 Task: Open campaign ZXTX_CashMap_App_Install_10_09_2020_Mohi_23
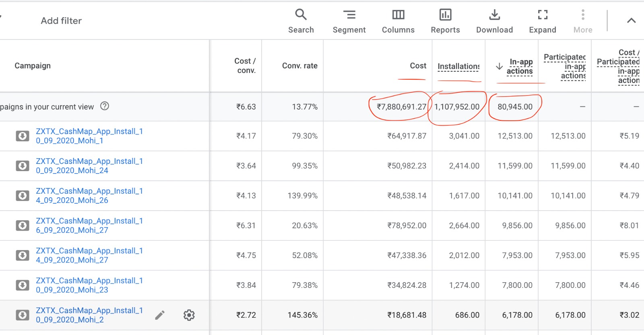point(89,285)
